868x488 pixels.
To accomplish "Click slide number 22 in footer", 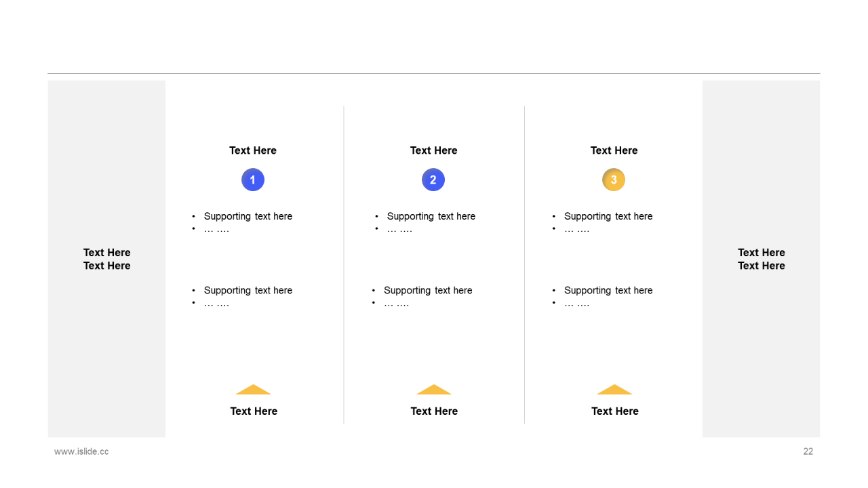I will tap(808, 451).
